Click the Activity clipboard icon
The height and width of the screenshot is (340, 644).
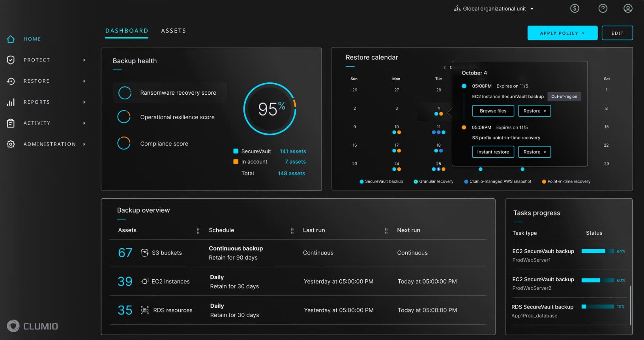pos(11,123)
